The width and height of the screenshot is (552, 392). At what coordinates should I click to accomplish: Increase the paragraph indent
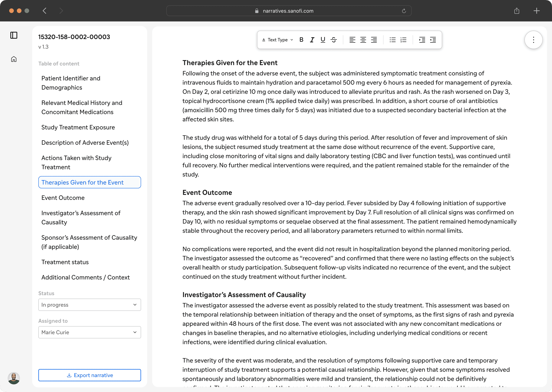coord(422,40)
